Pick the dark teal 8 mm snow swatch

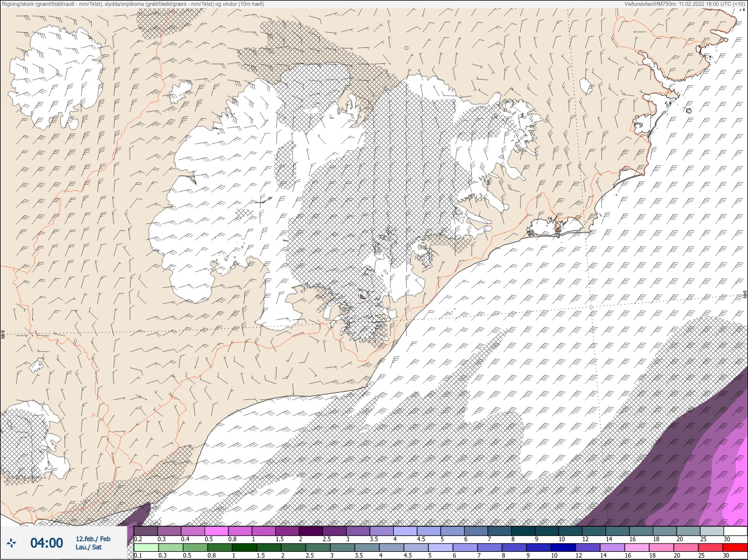tap(523, 531)
